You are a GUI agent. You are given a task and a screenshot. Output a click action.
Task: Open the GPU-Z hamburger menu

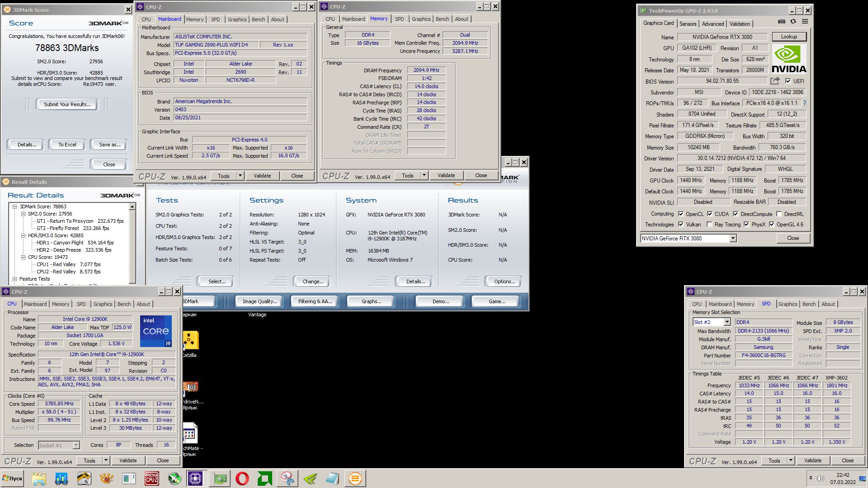tap(805, 22)
